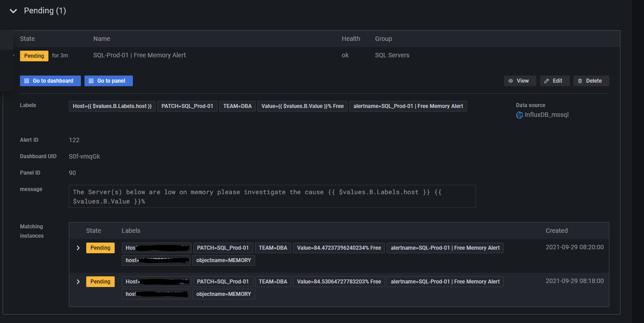Click the grid icon on Go to dashboard

pyautogui.click(x=27, y=81)
